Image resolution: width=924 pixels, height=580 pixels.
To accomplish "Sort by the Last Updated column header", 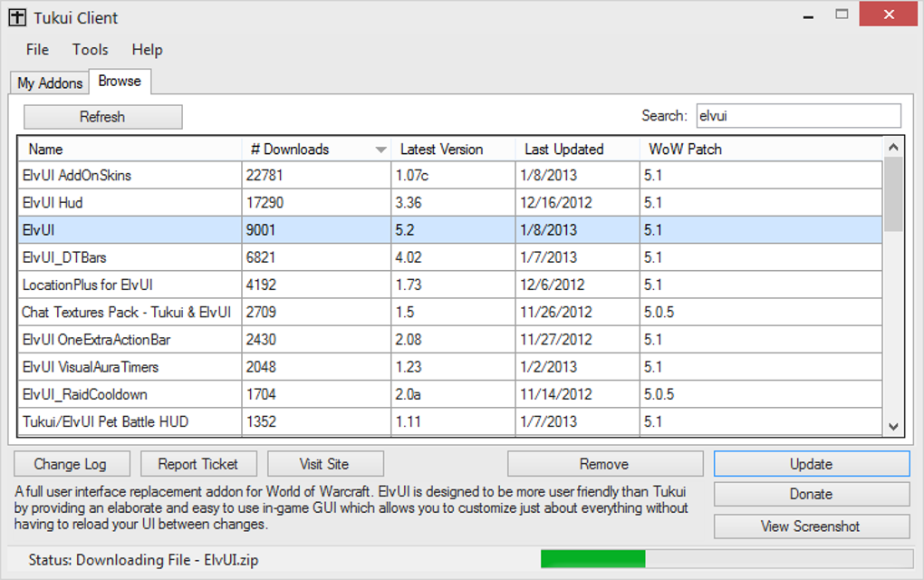I will point(578,150).
